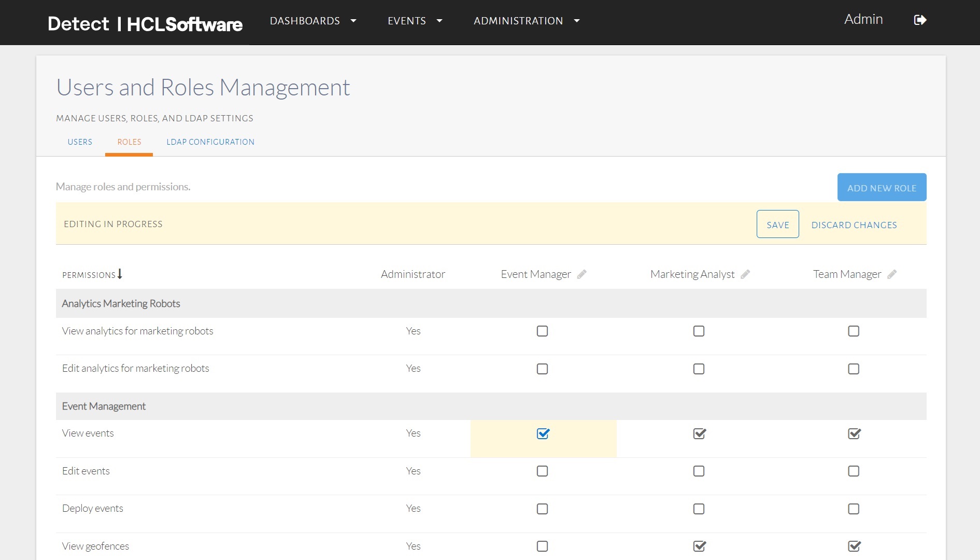
Task: Click pencil icon next to Marketing Analyst
Action: 745,274
